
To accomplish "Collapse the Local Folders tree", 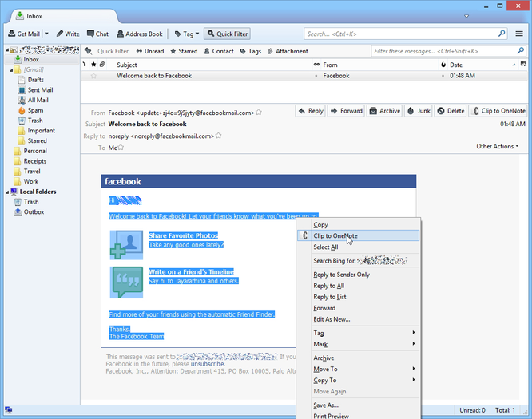I will [x=7, y=192].
